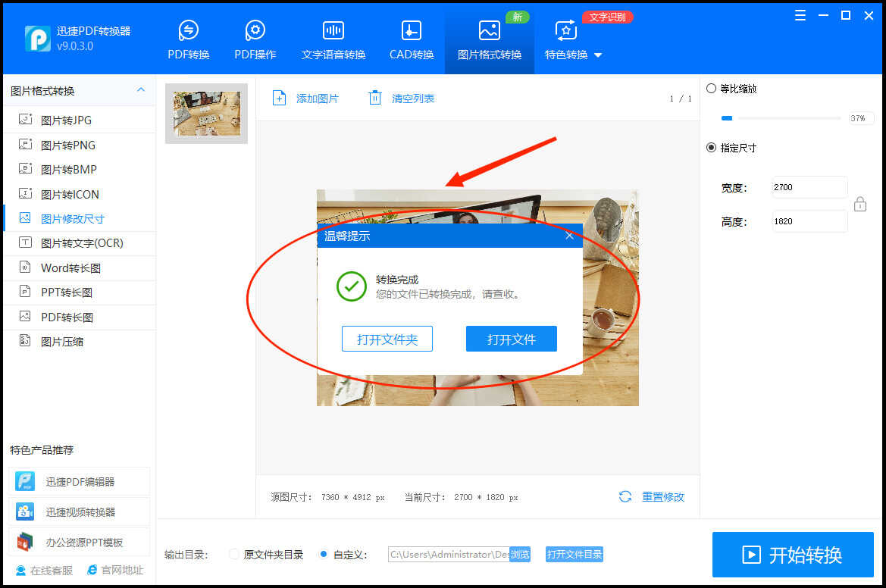Click the PDF转长图 image icon

point(26,316)
